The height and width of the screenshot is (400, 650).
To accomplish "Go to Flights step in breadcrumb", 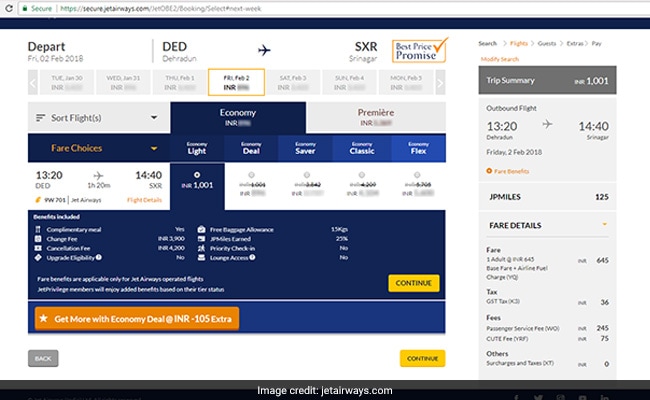I will tap(519, 44).
